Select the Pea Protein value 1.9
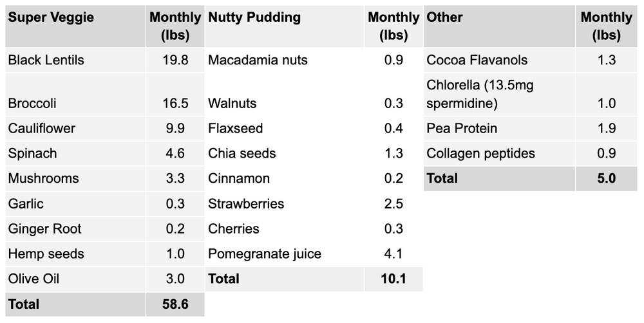The image size is (644, 323). coord(606,129)
